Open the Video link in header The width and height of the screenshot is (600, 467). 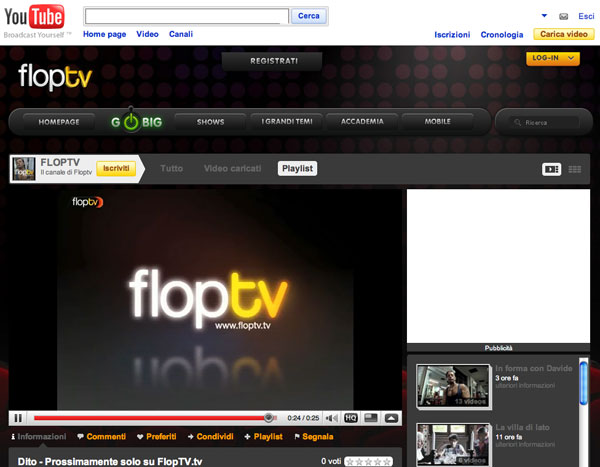point(147,34)
